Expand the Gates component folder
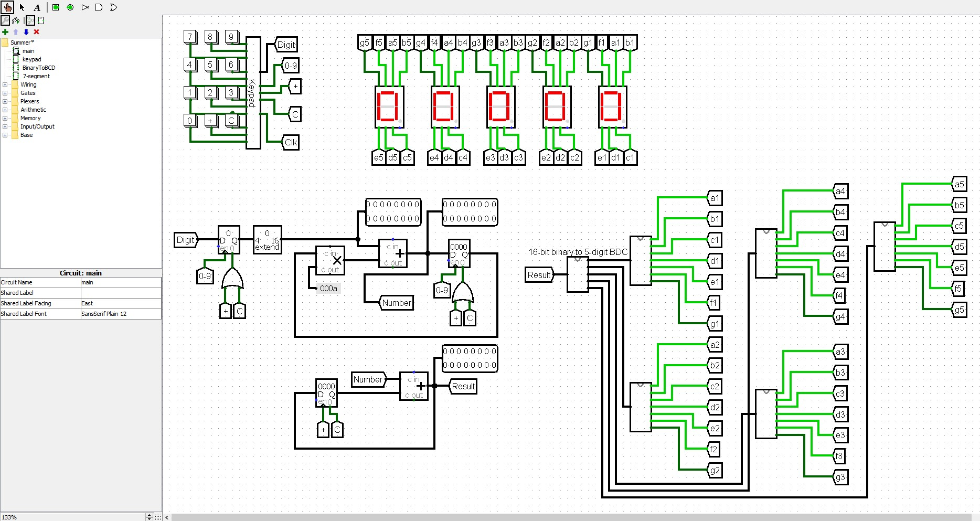980x521 pixels. (5, 93)
